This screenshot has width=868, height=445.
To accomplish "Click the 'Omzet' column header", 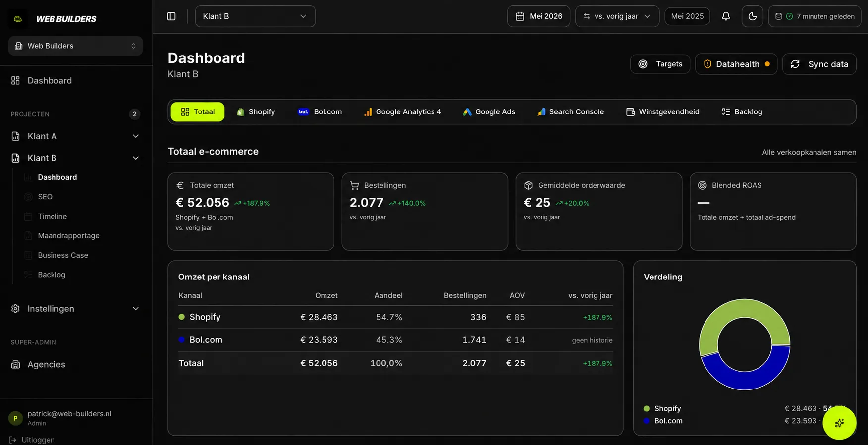I will [326, 295].
